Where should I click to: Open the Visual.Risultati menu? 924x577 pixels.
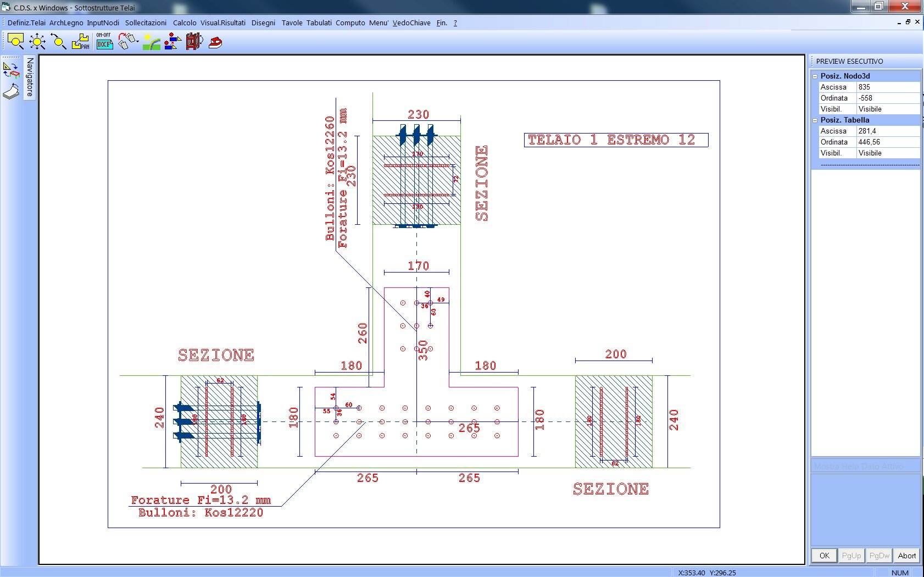tap(222, 23)
